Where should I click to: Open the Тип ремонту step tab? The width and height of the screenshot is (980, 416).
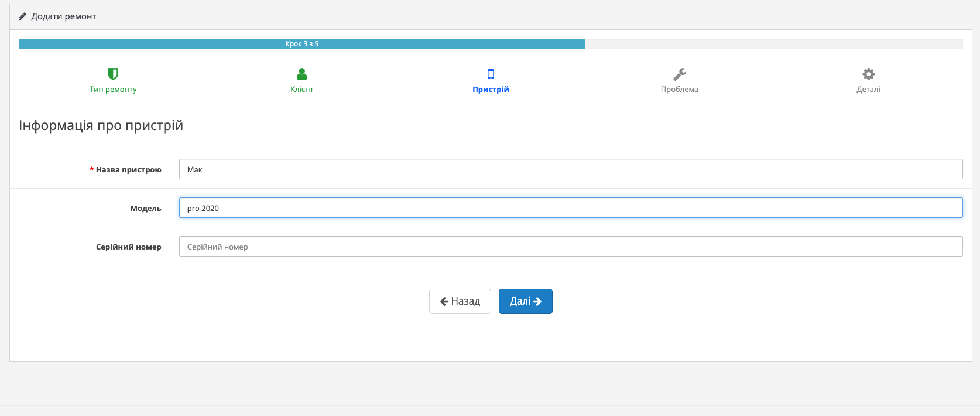(x=113, y=81)
